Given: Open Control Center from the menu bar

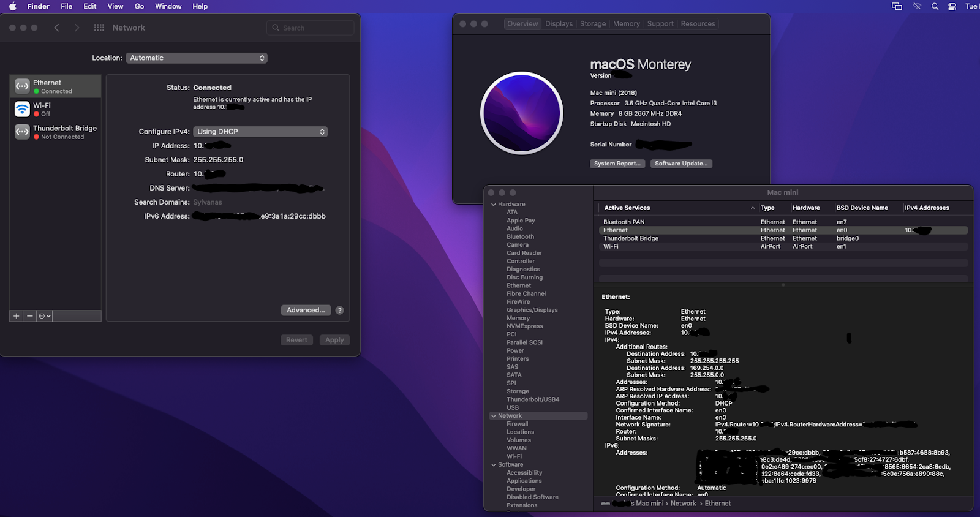Looking at the screenshot, I should coord(952,6).
